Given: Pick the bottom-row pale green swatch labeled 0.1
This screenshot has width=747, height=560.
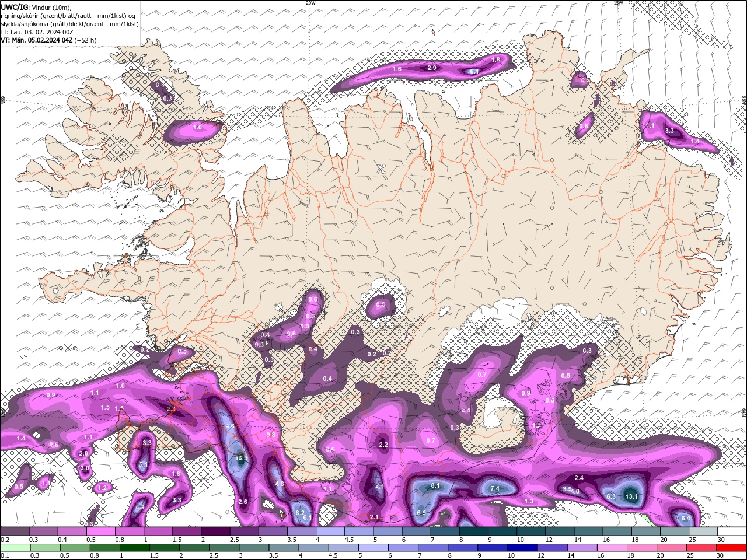Looking at the screenshot, I should (x=15, y=547).
